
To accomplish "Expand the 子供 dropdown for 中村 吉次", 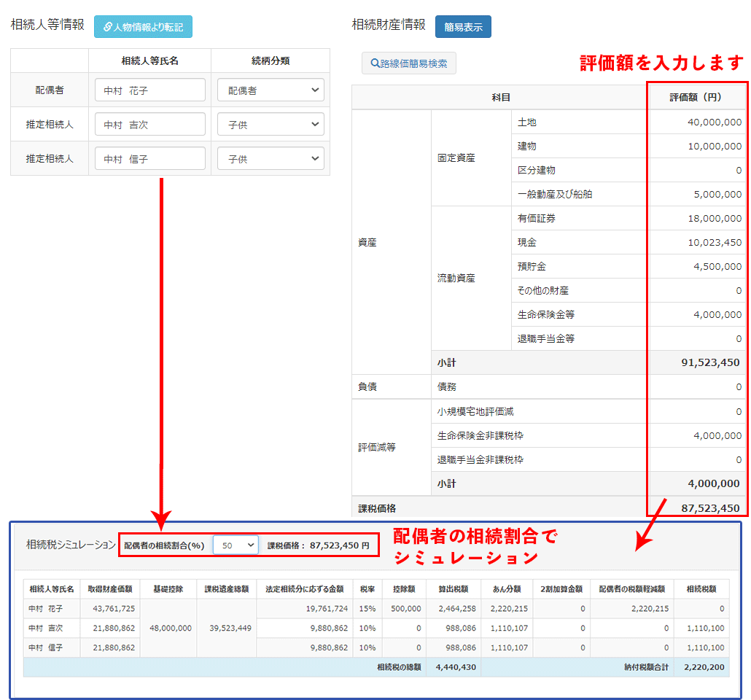I will [x=271, y=125].
